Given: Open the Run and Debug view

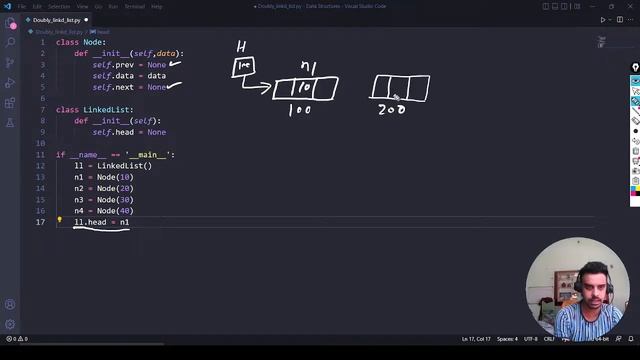Looking at the screenshot, I should [x=10, y=82].
